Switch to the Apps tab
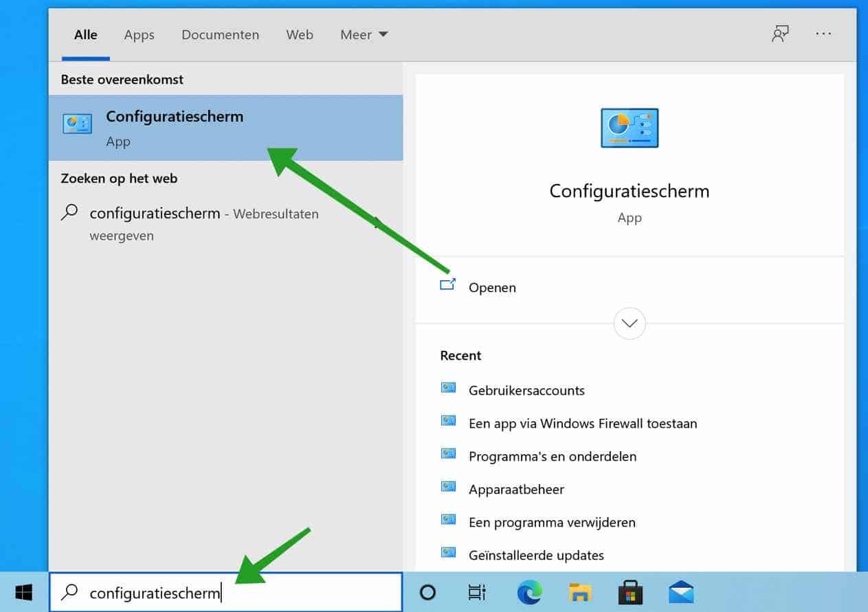 tap(139, 34)
